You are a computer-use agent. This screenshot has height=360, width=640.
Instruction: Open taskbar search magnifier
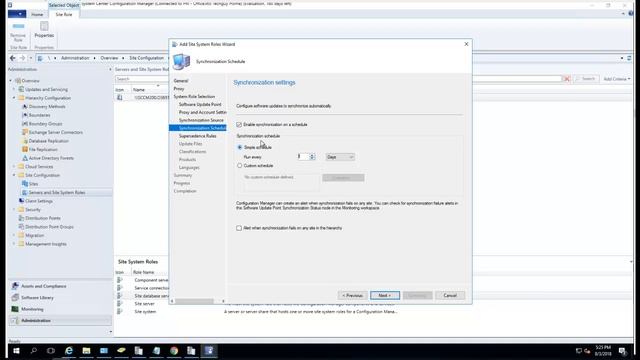tap(33, 351)
